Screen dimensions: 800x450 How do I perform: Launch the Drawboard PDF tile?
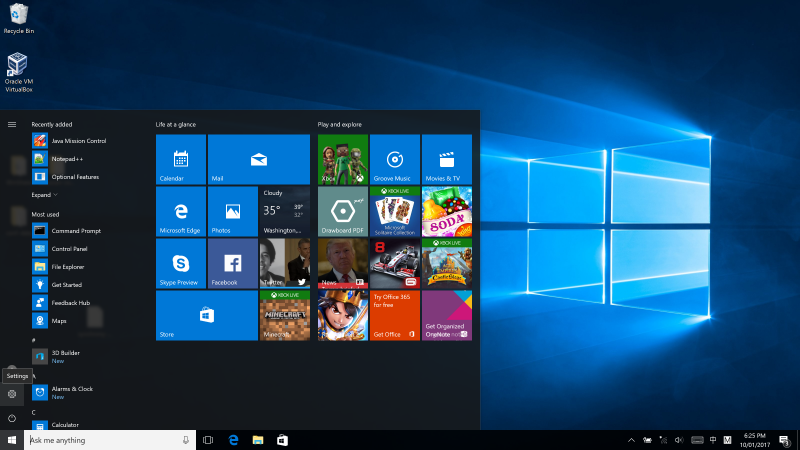343,211
